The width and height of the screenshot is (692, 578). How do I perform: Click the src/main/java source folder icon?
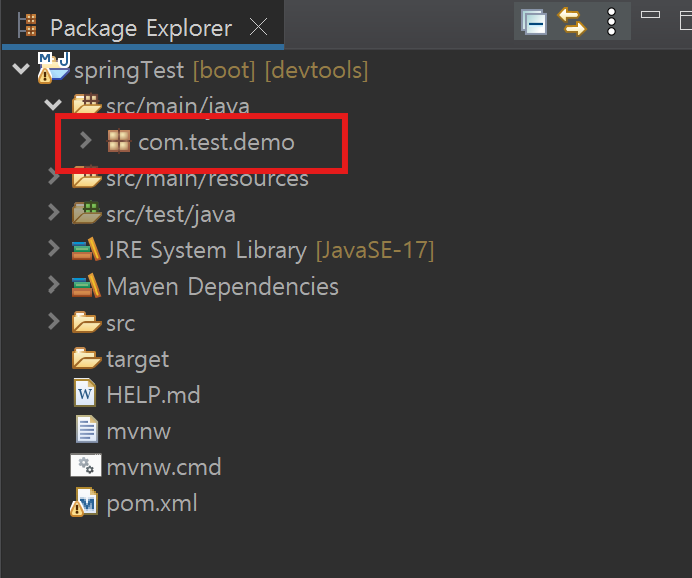86,104
